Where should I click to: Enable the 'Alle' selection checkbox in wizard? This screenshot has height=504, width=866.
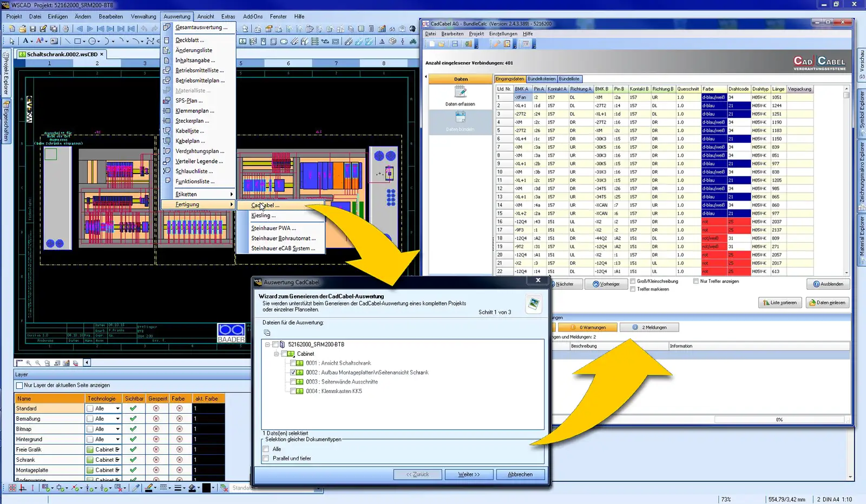266,449
